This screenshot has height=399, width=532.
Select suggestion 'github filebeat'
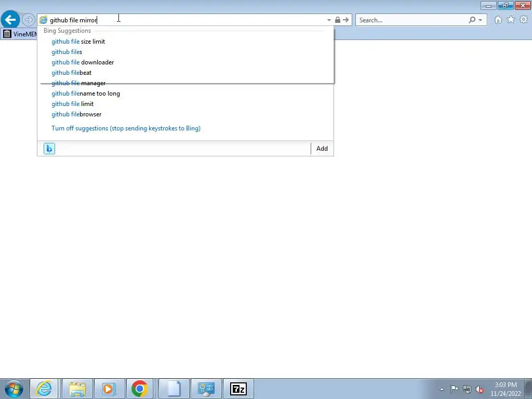coord(185,73)
